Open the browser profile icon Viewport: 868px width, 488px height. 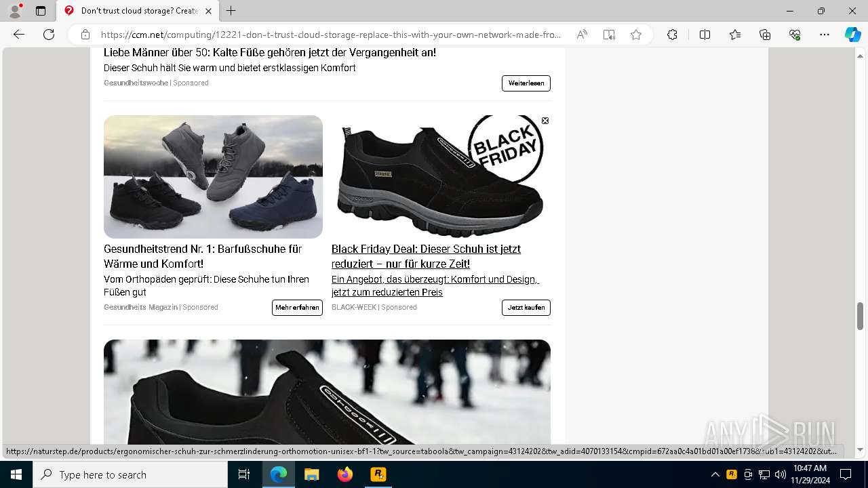point(15,11)
